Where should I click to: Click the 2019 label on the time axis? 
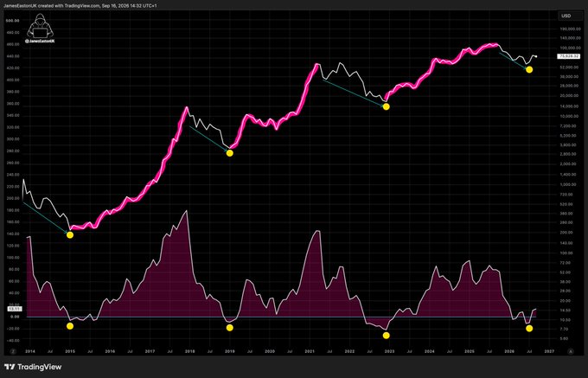click(229, 352)
